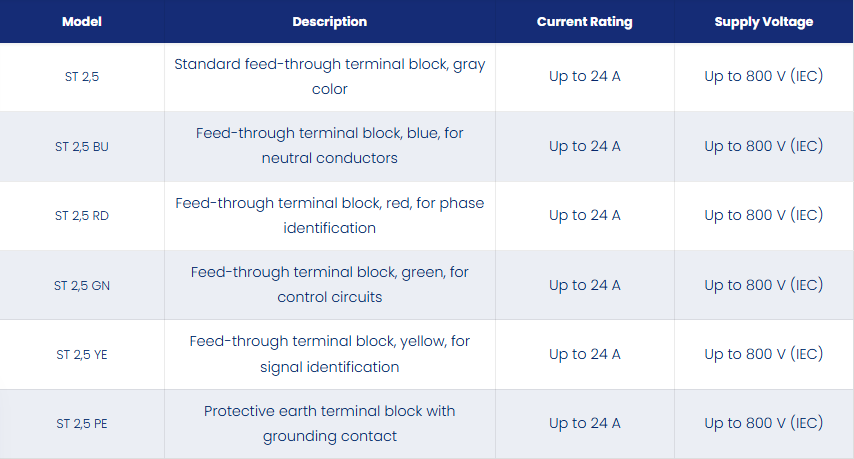Click the gray color terminal block description
Screen dimensions: 854x459
pos(330,77)
